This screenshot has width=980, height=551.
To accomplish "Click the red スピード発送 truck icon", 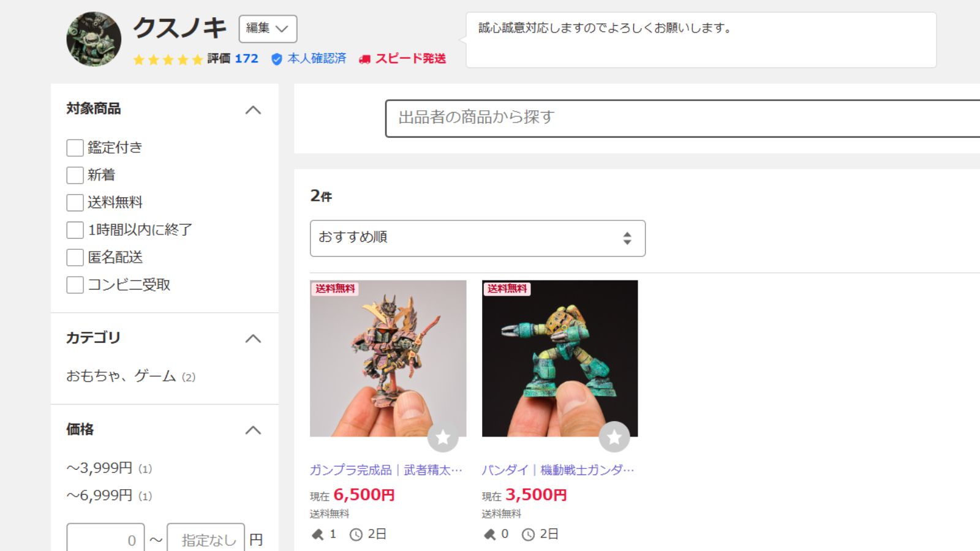I will pos(364,59).
